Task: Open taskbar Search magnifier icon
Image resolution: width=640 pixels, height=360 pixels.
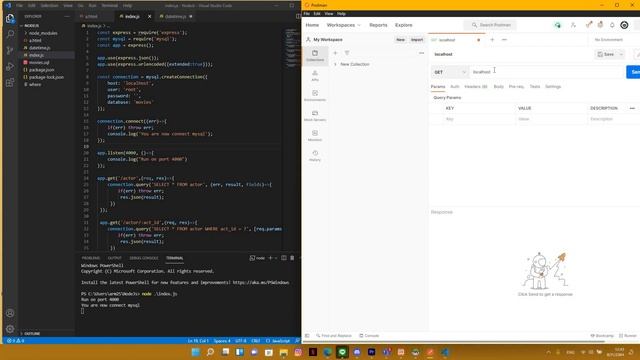Action: click(210, 352)
